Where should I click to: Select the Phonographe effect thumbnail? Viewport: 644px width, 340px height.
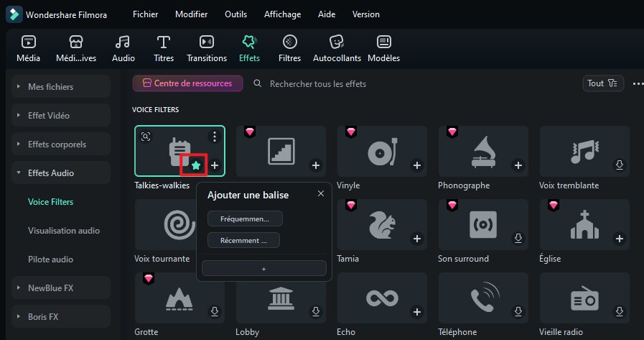click(483, 151)
